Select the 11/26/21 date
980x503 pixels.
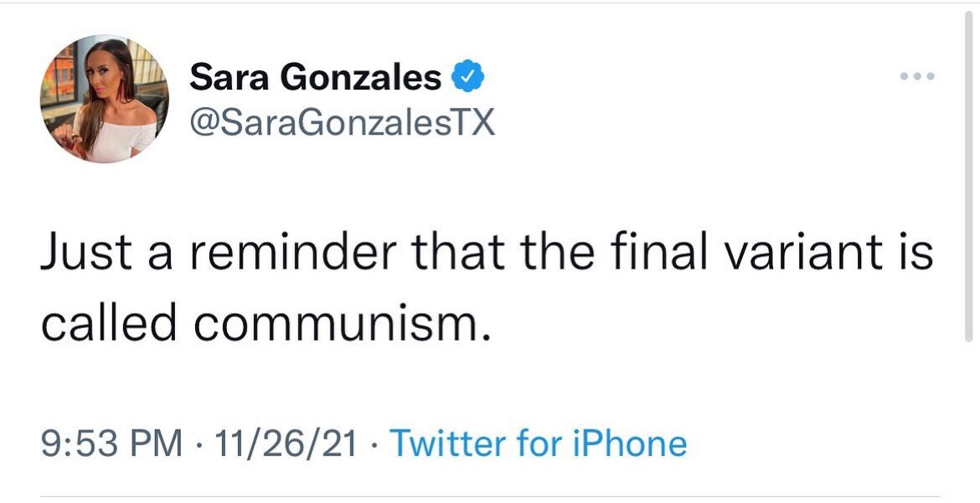[x=285, y=443]
